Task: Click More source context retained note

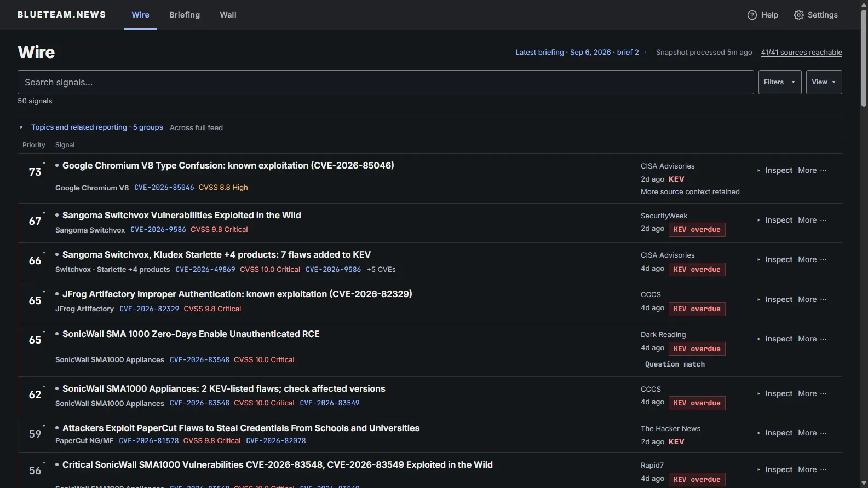Action: [x=690, y=191]
